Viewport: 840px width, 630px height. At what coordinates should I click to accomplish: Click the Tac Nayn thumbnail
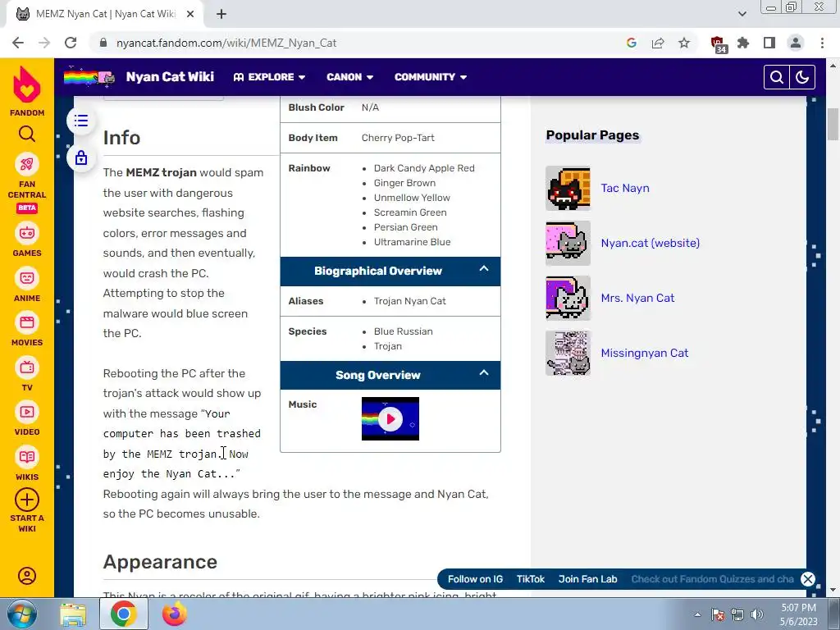click(x=568, y=188)
